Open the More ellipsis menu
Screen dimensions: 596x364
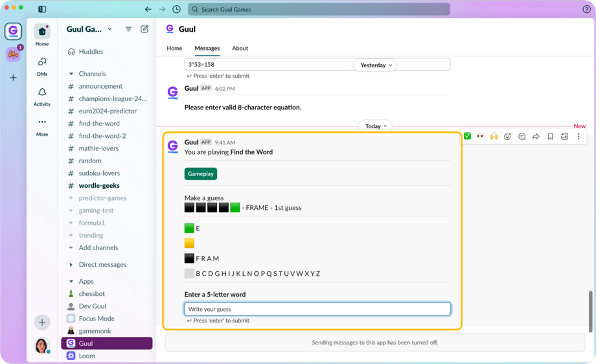[42, 127]
